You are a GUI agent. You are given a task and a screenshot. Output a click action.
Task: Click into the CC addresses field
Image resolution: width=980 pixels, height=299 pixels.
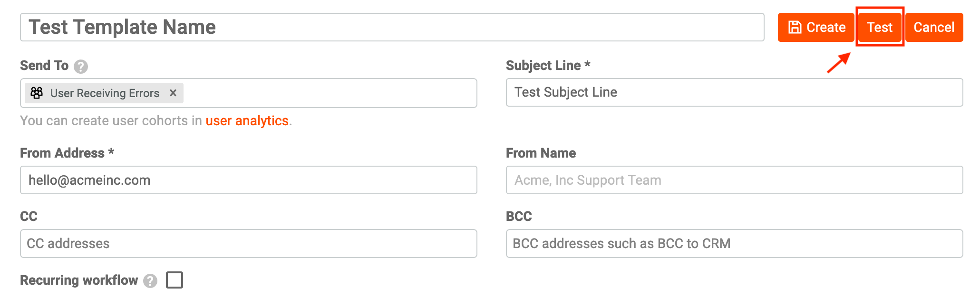pos(248,244)
